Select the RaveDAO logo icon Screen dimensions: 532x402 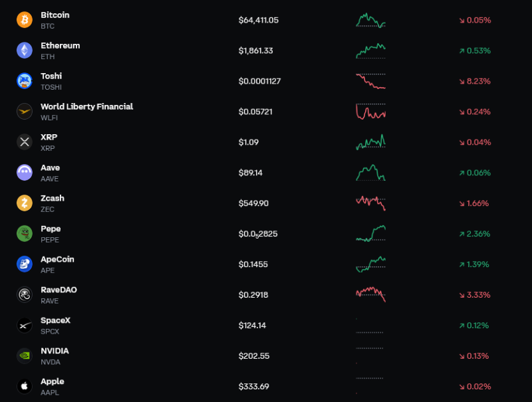coord(25,294)
